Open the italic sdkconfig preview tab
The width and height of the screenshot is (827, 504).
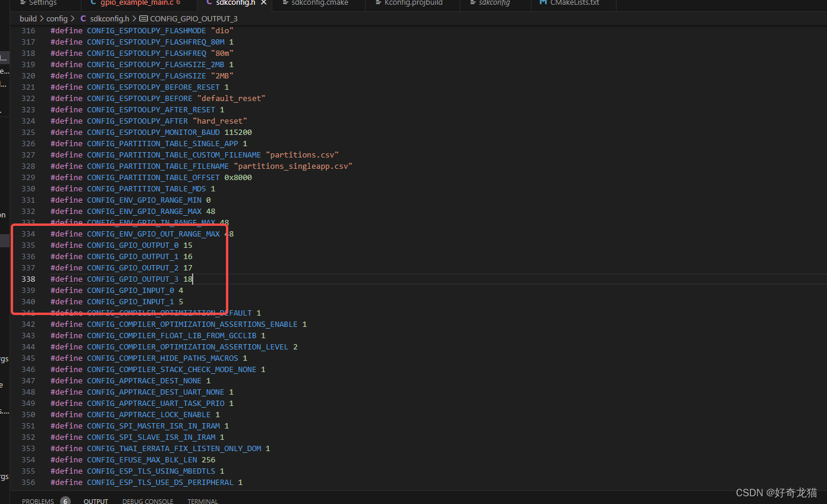click(494, 3)
